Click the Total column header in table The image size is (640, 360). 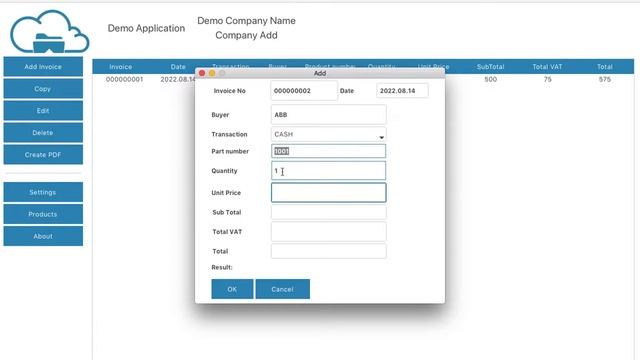[x=604, y=67]
